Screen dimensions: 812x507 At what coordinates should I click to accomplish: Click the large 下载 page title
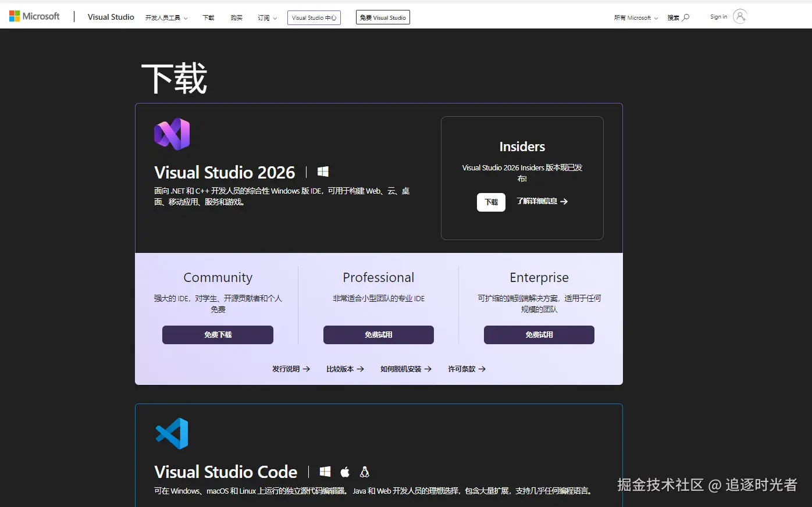point(174,78)
